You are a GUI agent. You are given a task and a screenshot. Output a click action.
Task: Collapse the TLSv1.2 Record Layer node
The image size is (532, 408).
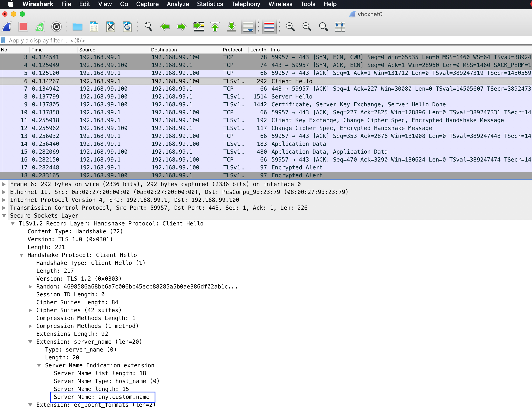[13, 223]
